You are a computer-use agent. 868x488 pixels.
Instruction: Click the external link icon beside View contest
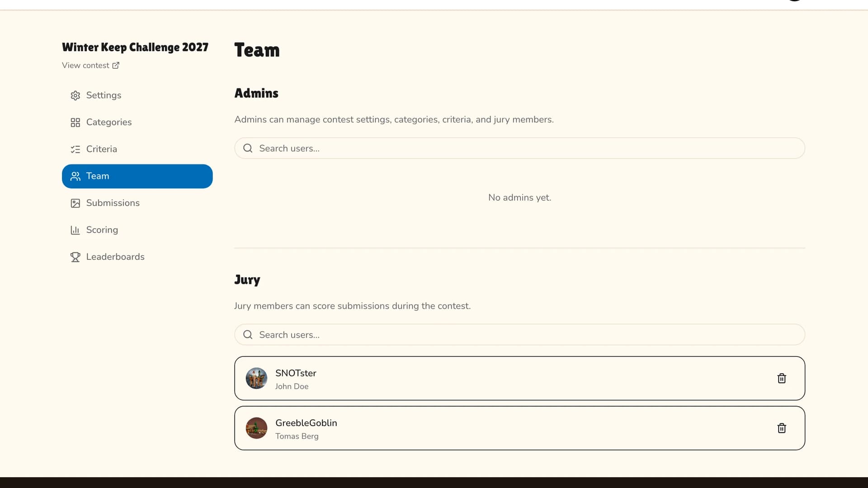click(116, 66)
